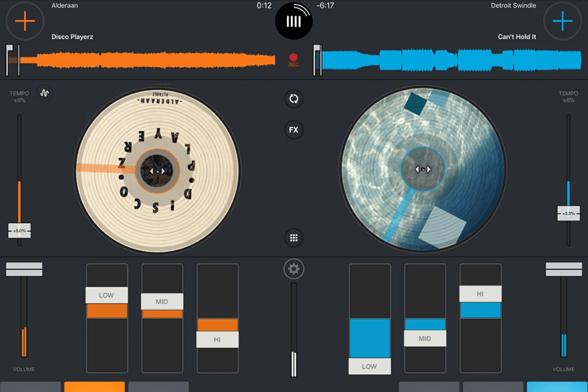Open the FX effects panel

click(x=293, y=130)
